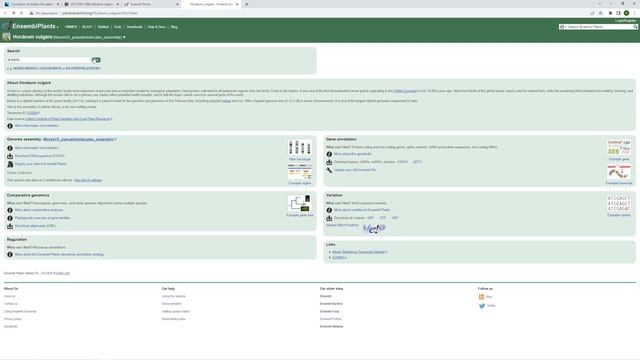Open the Example gene thumbnail
Image resolution: width=640 pixels, height=360 pixels.
pos(619,147)
